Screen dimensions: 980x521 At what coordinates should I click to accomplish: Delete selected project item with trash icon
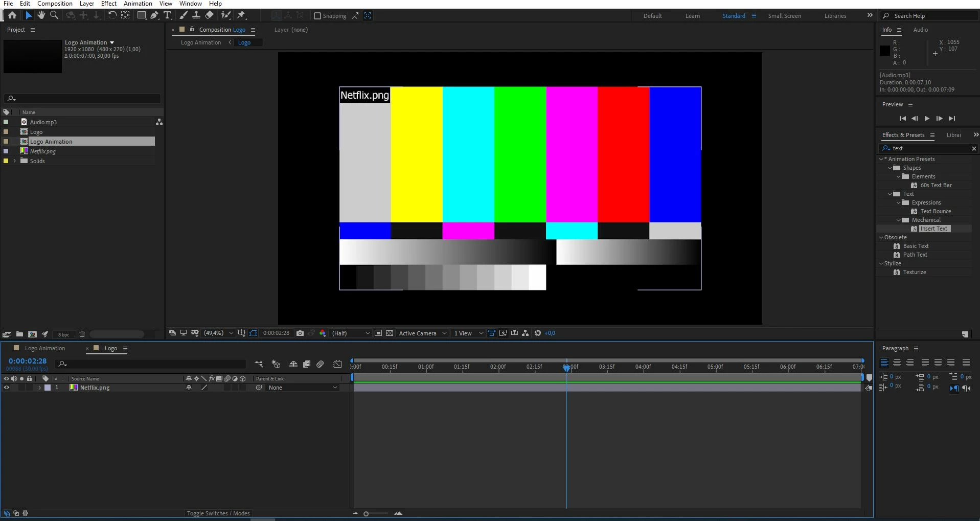[82, 334]
